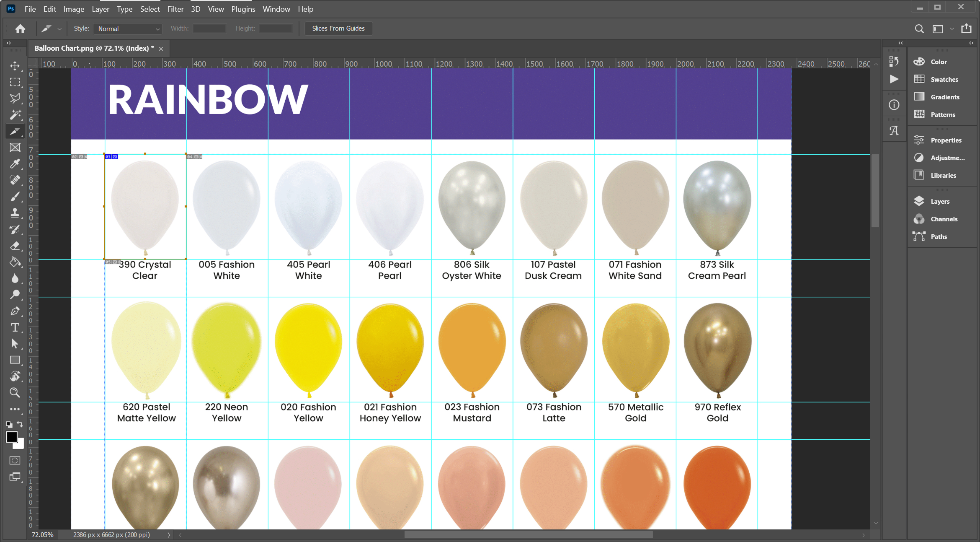Screen dimensions: 980x542
Task: Open the Layers panel tab
Action: click(940, 202)
